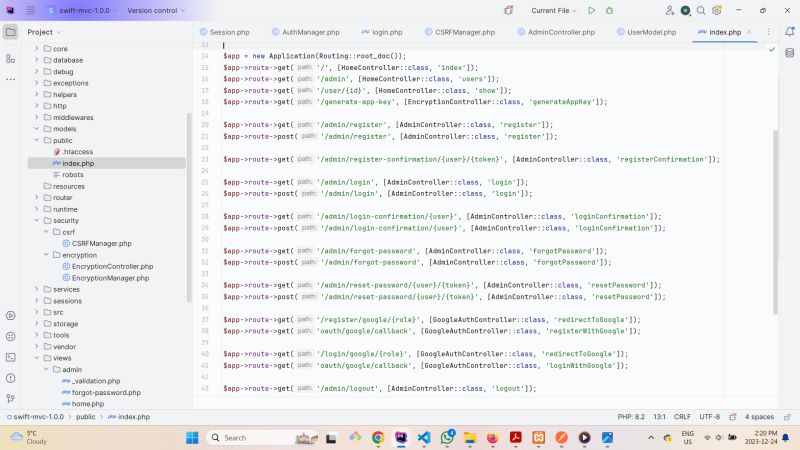Open EncryptionManager.php in project tree
This screenshot has width=800, height=450.
click(x=110, y=278)
